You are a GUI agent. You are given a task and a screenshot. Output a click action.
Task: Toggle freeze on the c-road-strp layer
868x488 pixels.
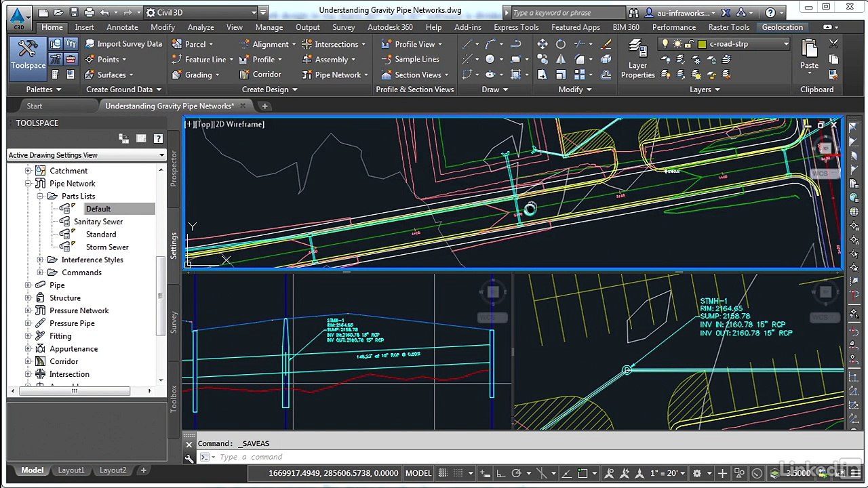(x=677, y=44)
